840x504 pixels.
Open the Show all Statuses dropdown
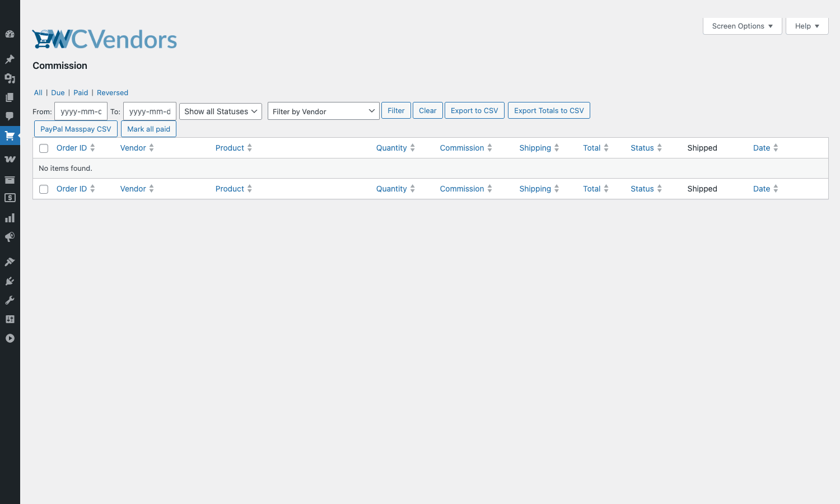click(x=221, y=111)
